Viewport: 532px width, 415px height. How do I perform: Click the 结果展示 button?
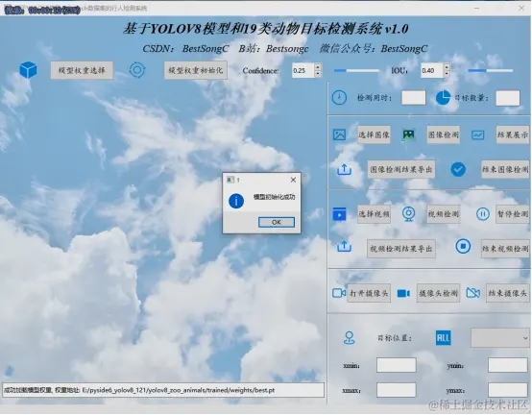point(513,134)
